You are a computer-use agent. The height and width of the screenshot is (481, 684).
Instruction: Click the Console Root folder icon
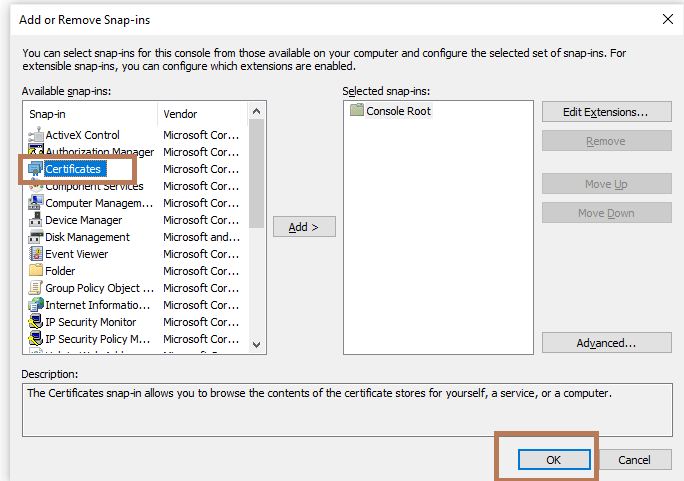click(x=357, y=110)
